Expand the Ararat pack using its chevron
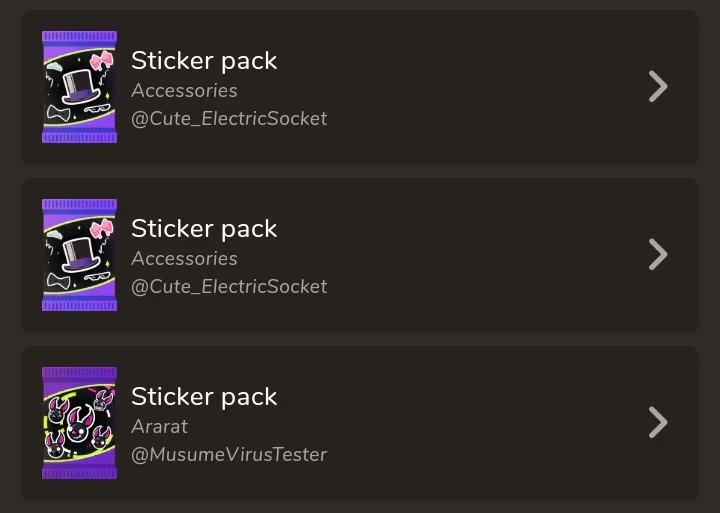720x513 pixels. 657,423
